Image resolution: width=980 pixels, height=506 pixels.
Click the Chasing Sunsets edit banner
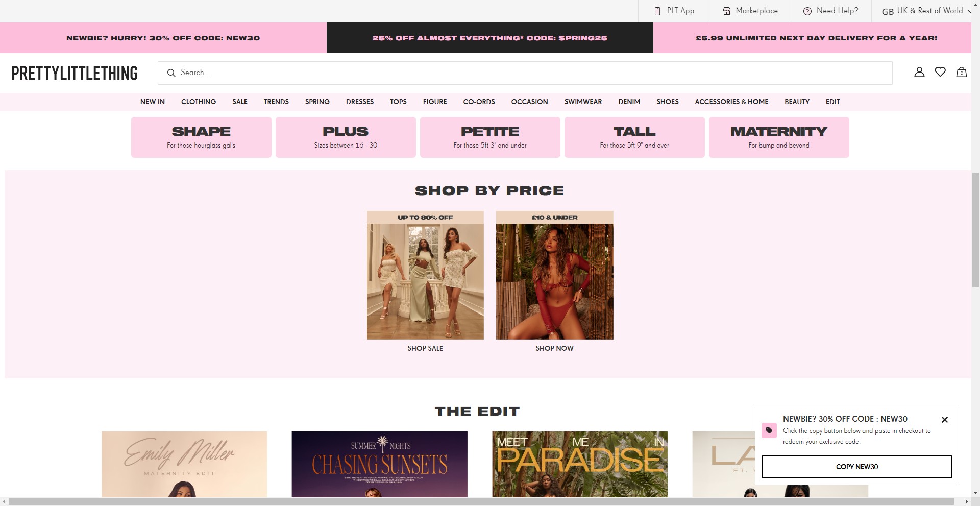[379, 464]
